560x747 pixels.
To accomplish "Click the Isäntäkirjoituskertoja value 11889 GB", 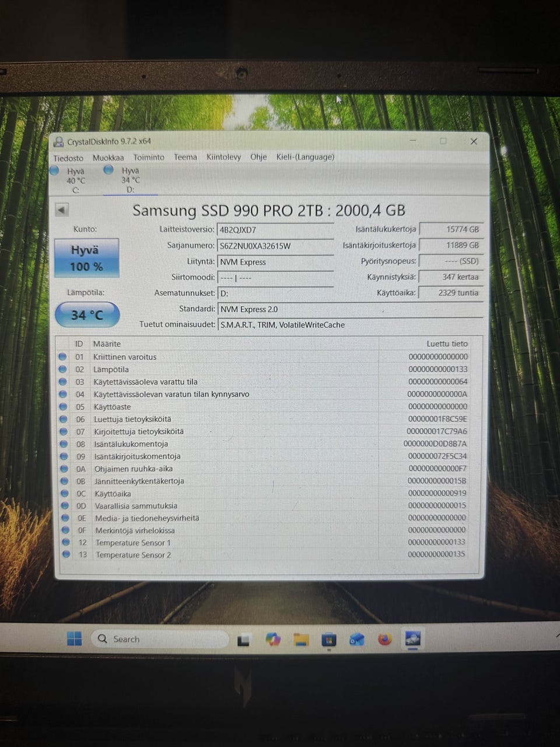I will [x=452, y=246].
